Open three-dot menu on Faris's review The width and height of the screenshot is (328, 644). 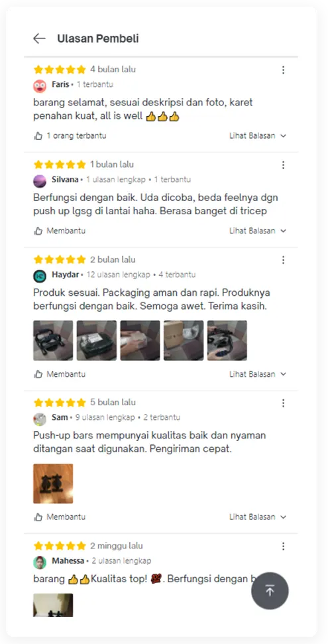[x=283, y=70]
